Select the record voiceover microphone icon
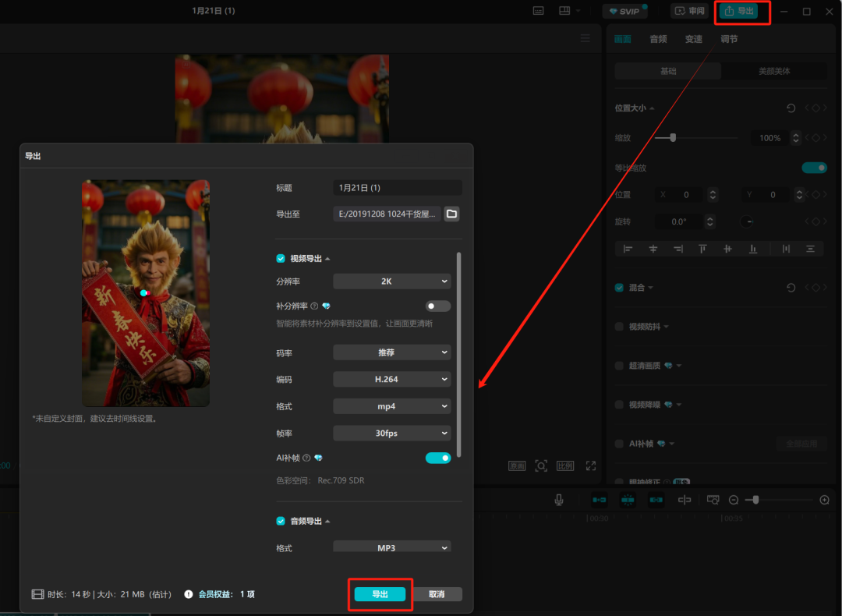This screenshot has height=616, width=842. click(x=558, y=499)
